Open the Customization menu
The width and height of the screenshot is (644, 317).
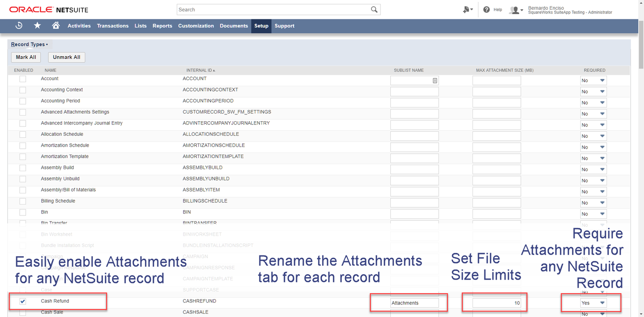196,26
